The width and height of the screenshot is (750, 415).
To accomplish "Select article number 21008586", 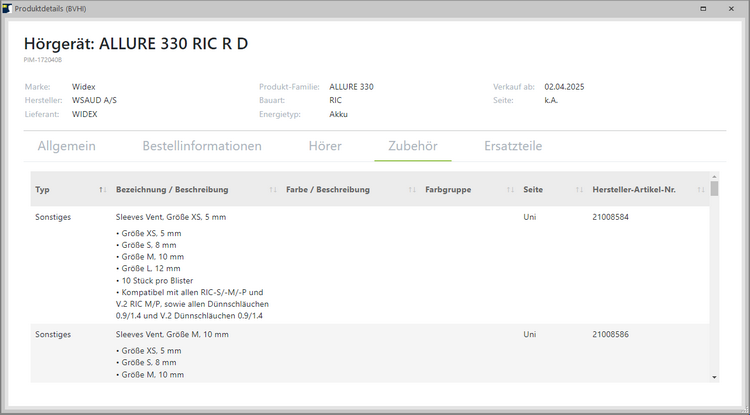I will point(610,335).
